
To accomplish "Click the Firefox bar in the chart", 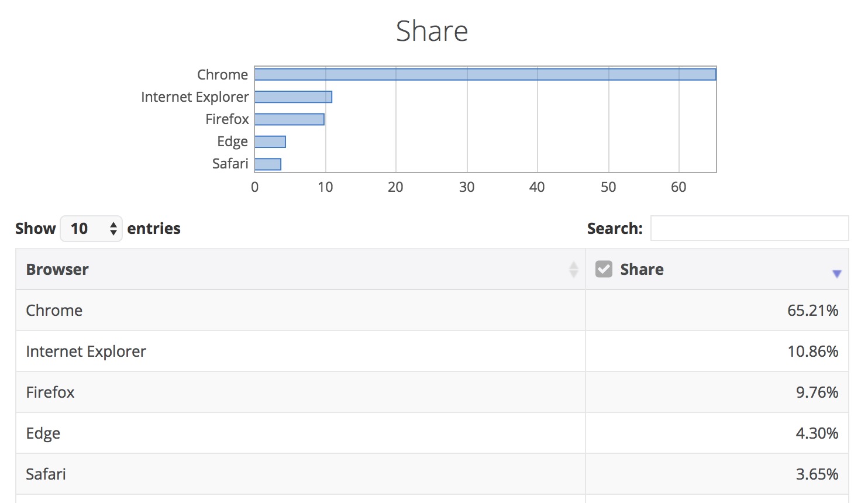I will pyautogui.click(x=289, y=119).
